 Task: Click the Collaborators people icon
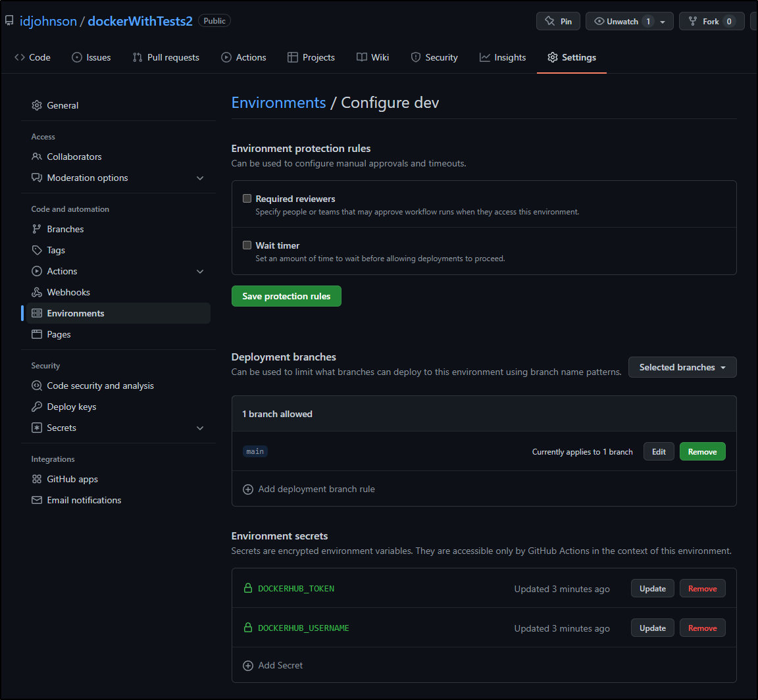[x=37, y=156]
